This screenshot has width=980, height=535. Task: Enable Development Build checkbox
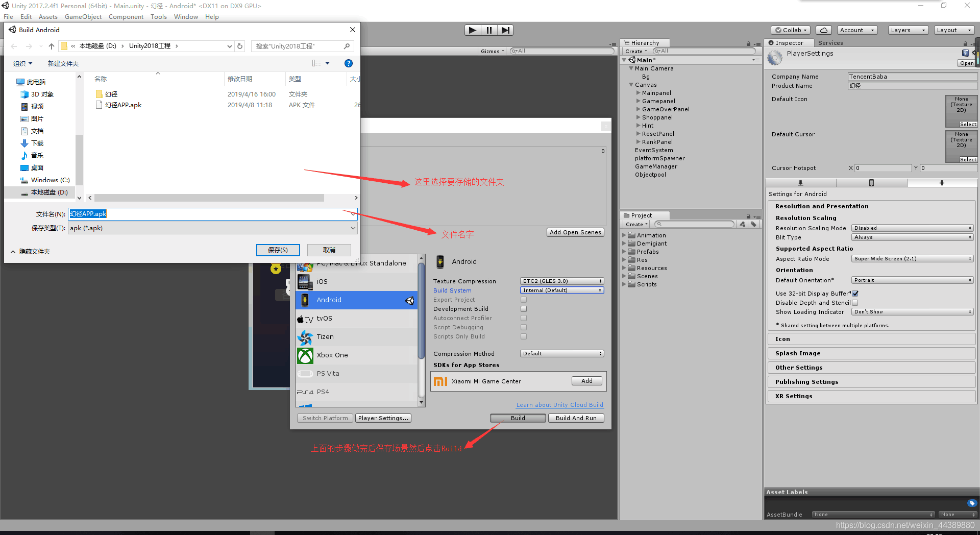[x=524, y=309]
